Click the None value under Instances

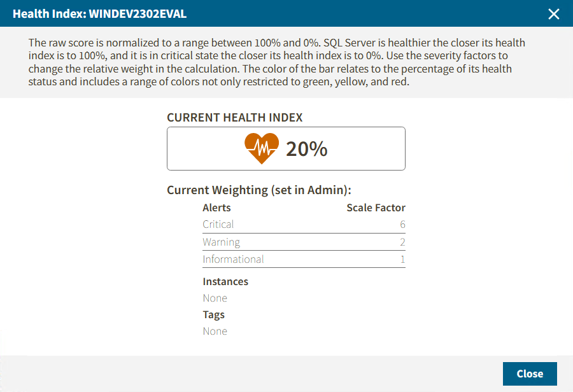(215, 298)
